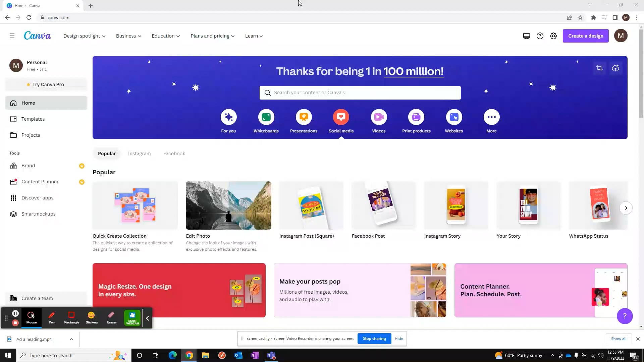Select the Rectangle tool in Screencastify toolbar

tap(71, 318)
